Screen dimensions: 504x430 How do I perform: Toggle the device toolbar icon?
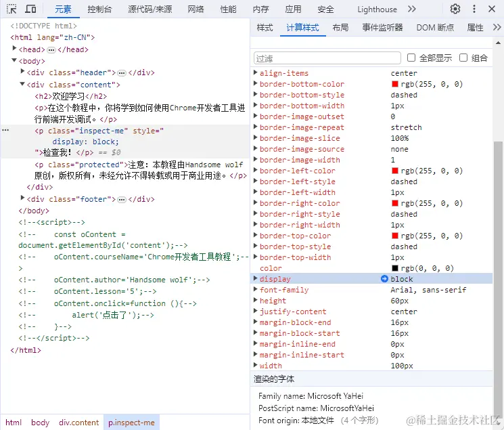coord(30,9)
